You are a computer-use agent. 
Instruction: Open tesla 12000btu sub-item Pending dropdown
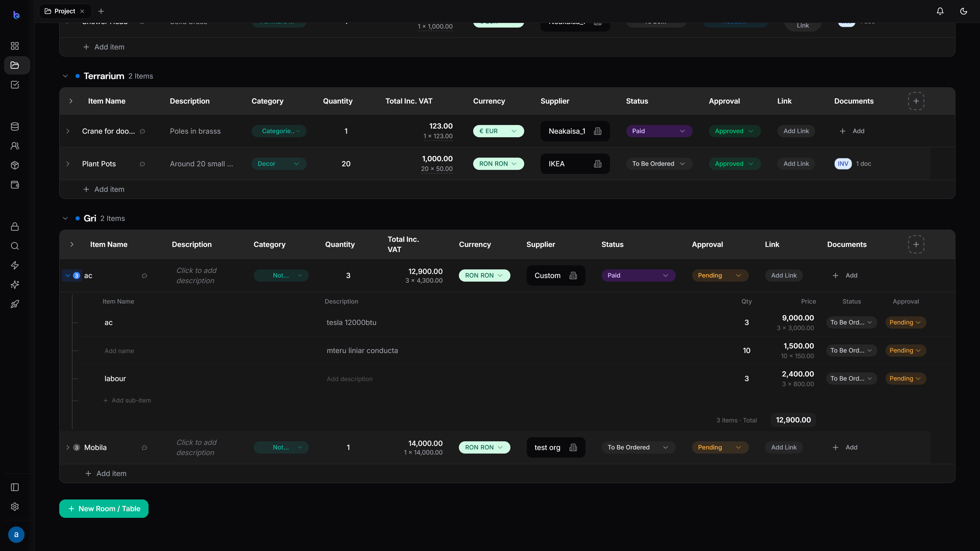[905, 322]
